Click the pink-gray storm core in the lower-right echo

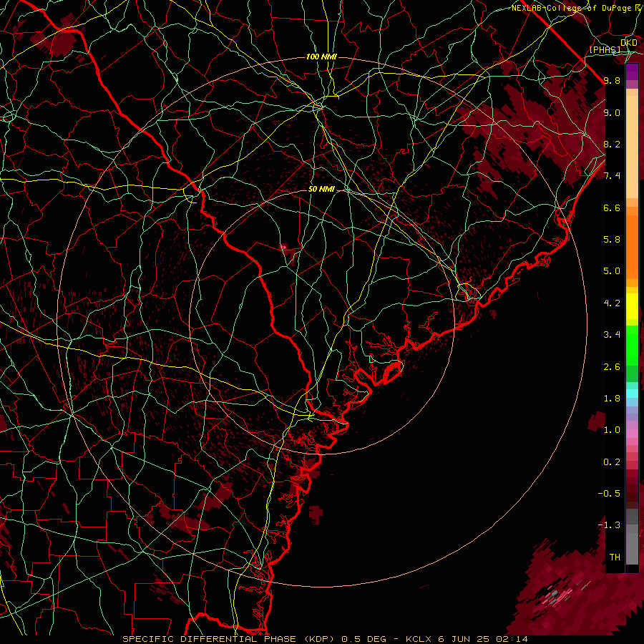[x=557, y=595]
